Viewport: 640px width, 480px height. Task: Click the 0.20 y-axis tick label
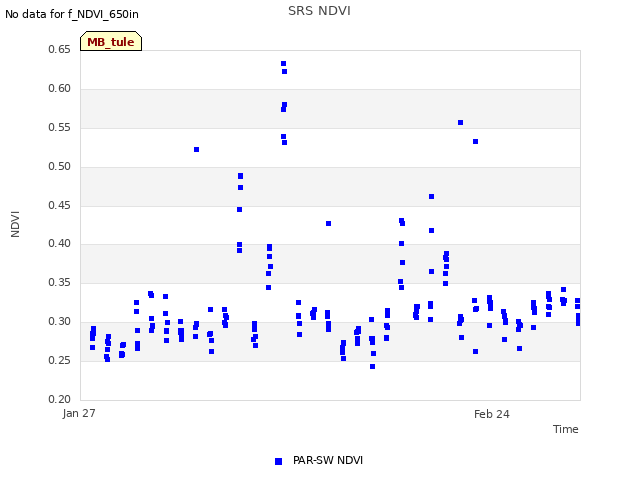tap(59, 399)
